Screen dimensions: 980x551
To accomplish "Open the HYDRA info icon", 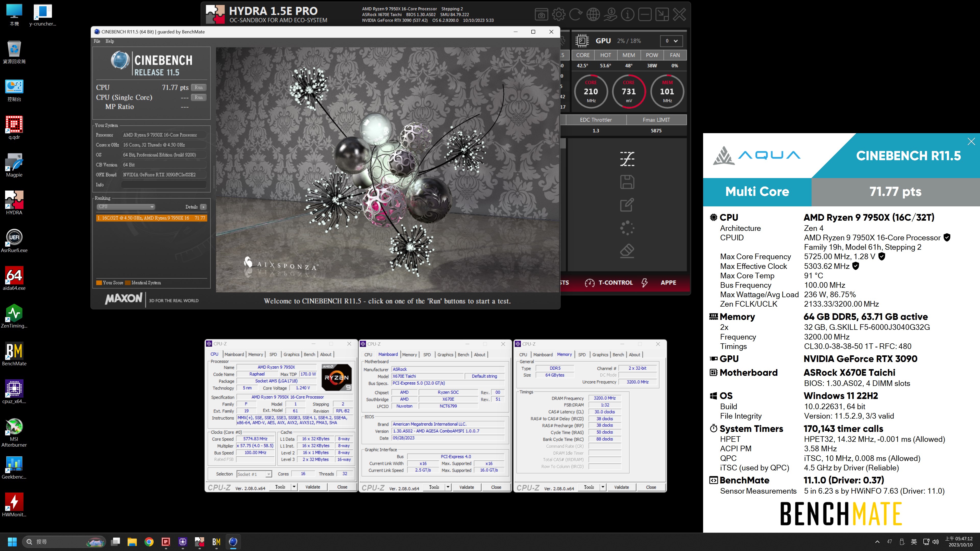I will pyautogui.click(x=627, y=15).
